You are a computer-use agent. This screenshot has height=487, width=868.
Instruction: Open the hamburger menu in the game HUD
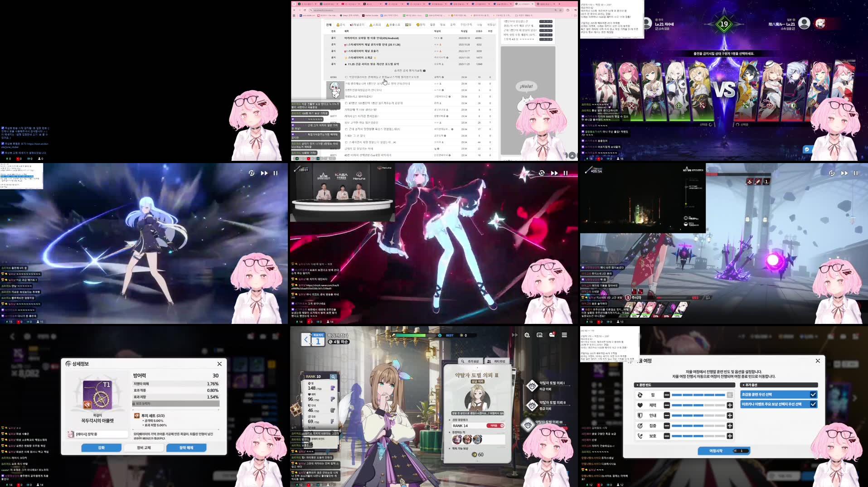(x=564, y=335)
